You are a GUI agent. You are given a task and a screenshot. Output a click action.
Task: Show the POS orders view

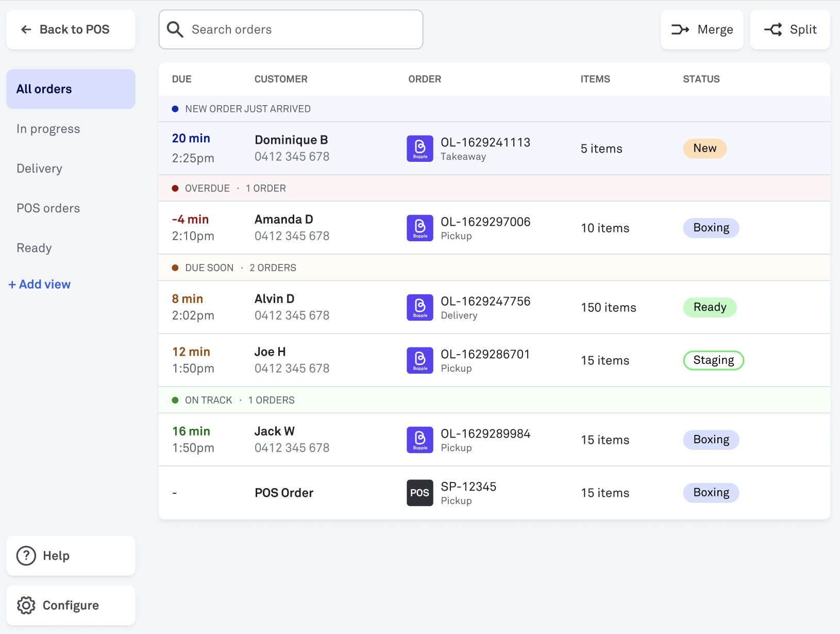[x=48, y=208]
